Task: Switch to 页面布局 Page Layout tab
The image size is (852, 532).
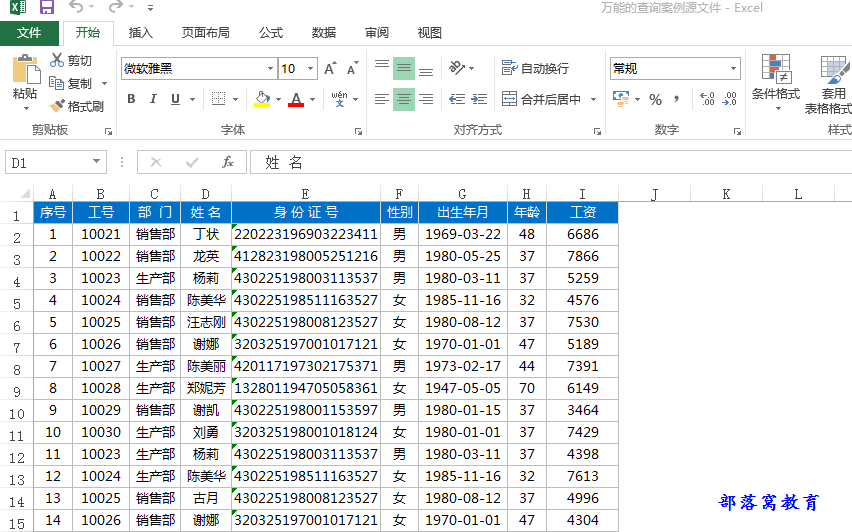Action: [205, 33]
